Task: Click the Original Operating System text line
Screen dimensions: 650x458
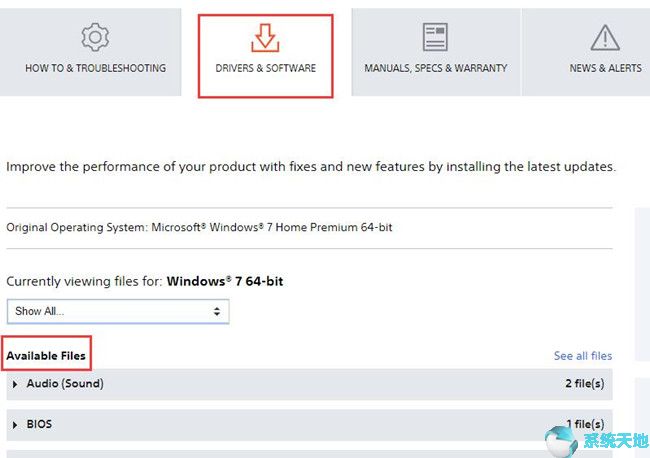Action: coord(199,227)
